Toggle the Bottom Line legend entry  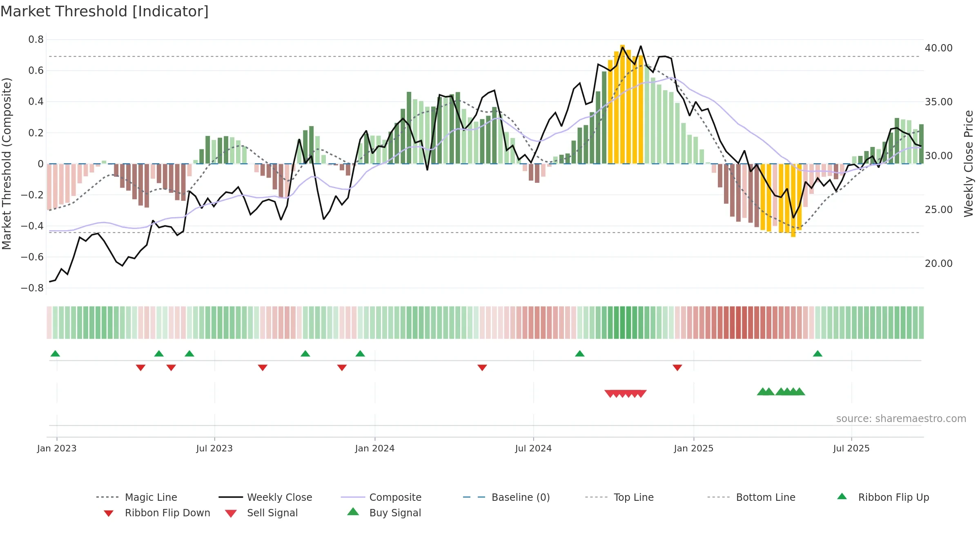coord(751,497)
